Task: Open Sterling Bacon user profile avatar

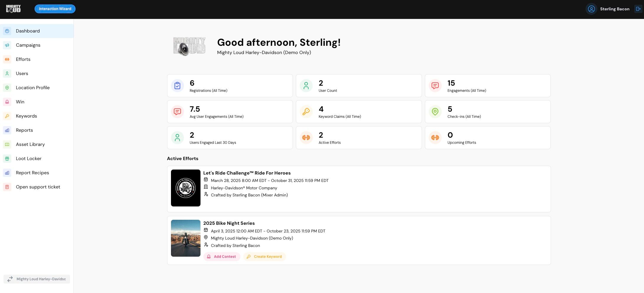Action: click(591, 9)
